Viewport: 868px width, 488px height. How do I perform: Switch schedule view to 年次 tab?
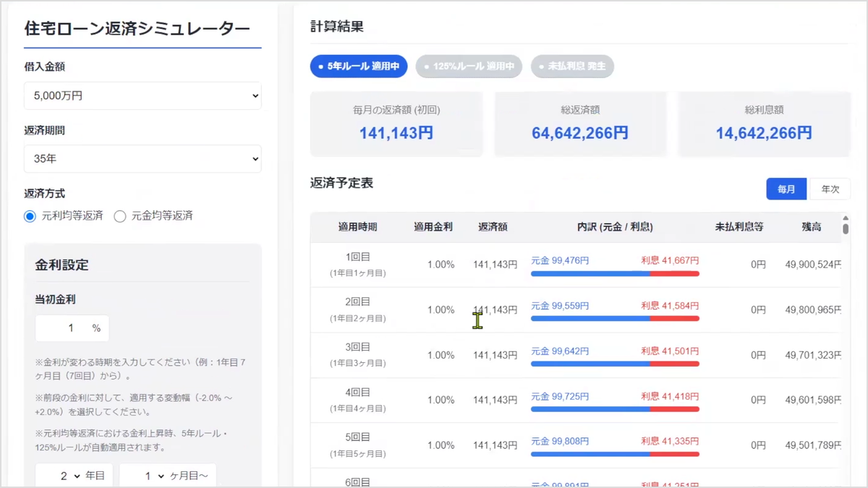point(830,189)
